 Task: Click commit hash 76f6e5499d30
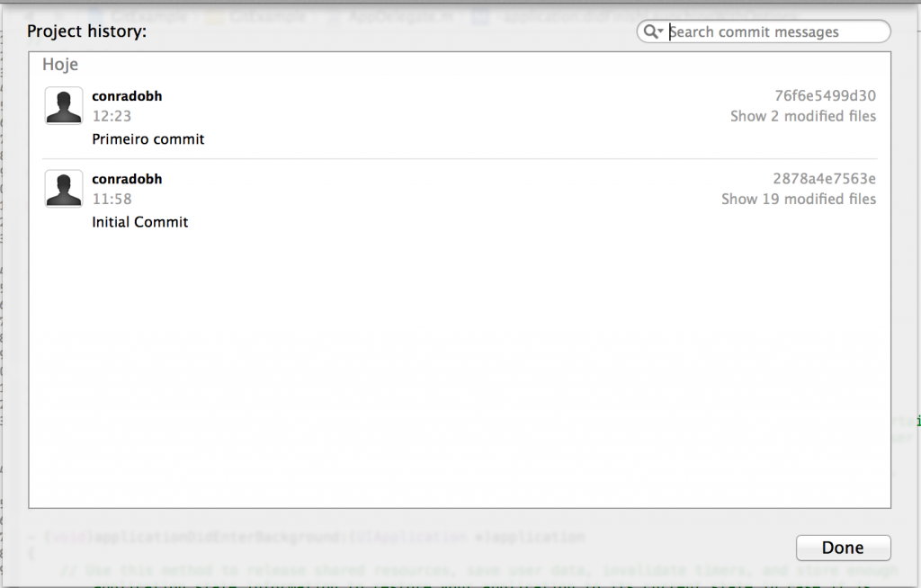coord(826,95)
